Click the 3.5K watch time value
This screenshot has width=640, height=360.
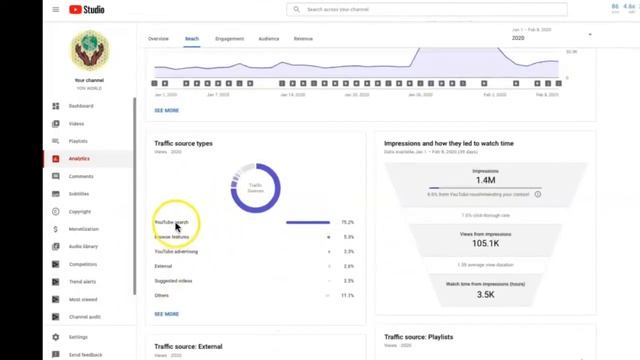(485, 295)
